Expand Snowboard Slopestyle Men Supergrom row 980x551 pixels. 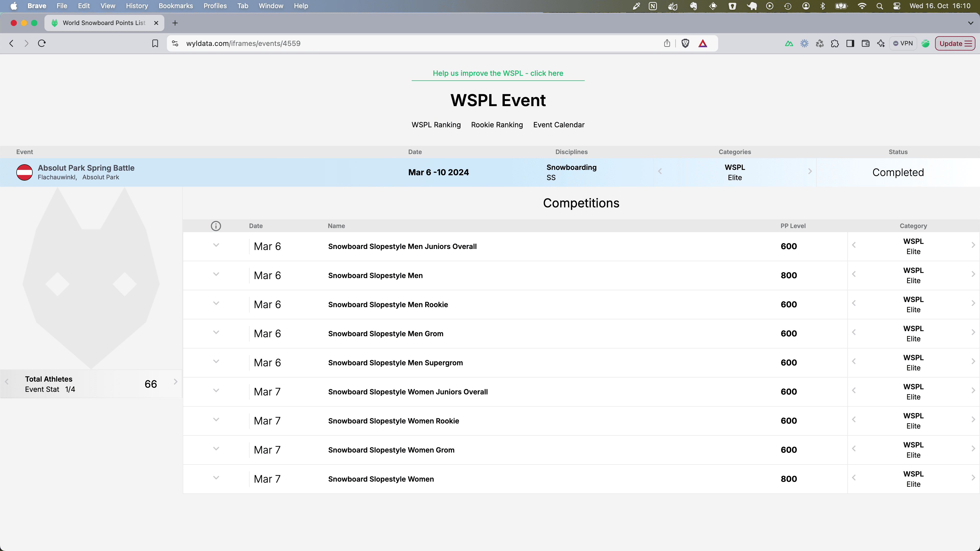[x=216, y=362]
